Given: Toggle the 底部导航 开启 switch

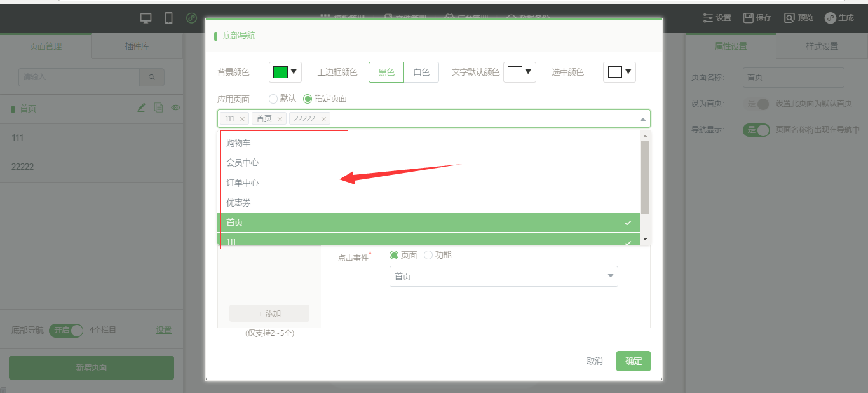Looking at the screenshot, I should click(x=66, y=330).
